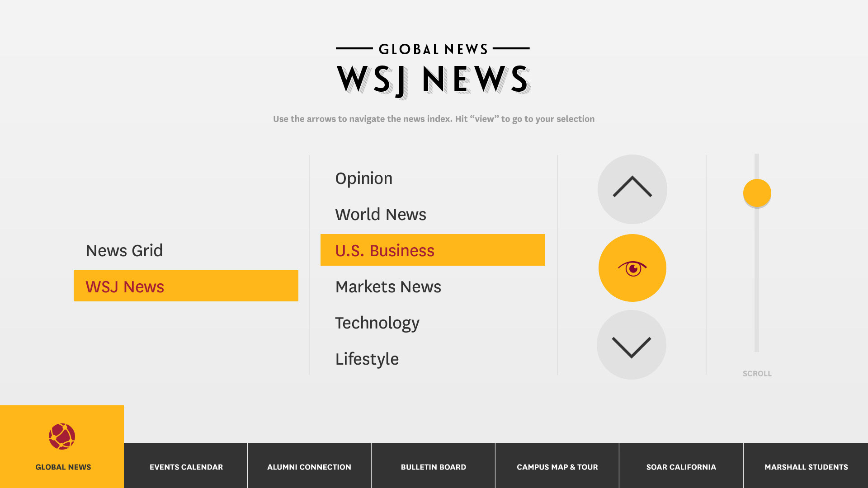868x488 pixels.
Task: Click the scroll track below the handle
Action: pyautogui.click(x=756, y=289)
